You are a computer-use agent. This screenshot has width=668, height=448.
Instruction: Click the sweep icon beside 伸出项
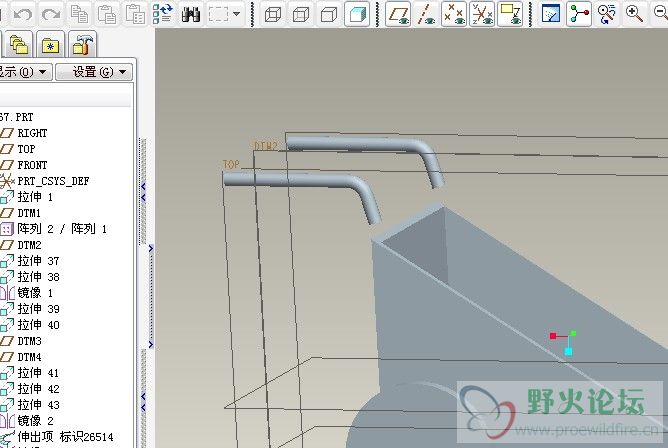[7, 437]
